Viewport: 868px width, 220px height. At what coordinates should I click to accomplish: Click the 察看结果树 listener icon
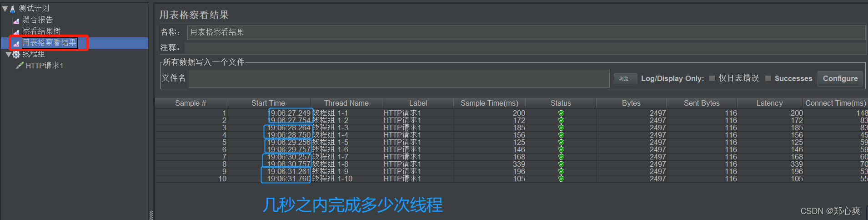(x=16, y=31)
